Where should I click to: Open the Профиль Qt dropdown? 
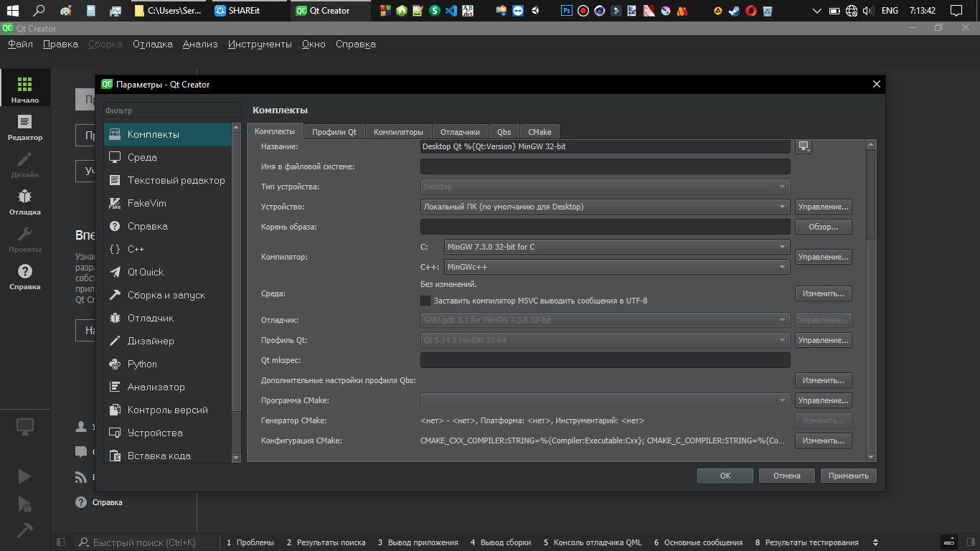pyautogui.click(x=605, y=340)
